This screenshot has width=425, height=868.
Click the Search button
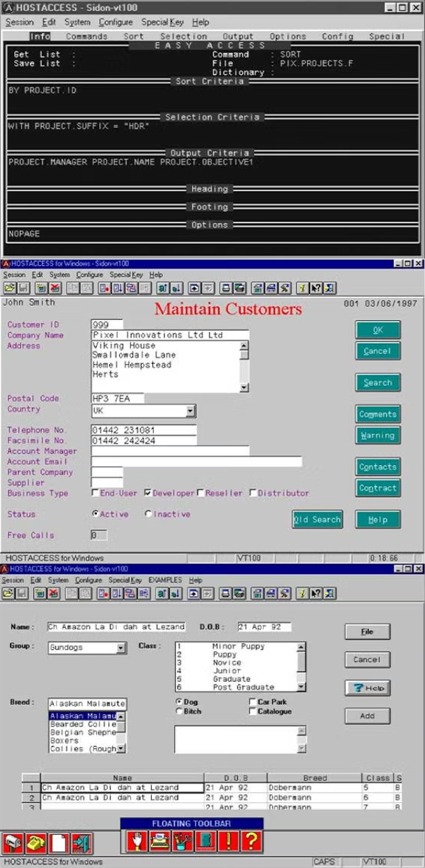378,382
